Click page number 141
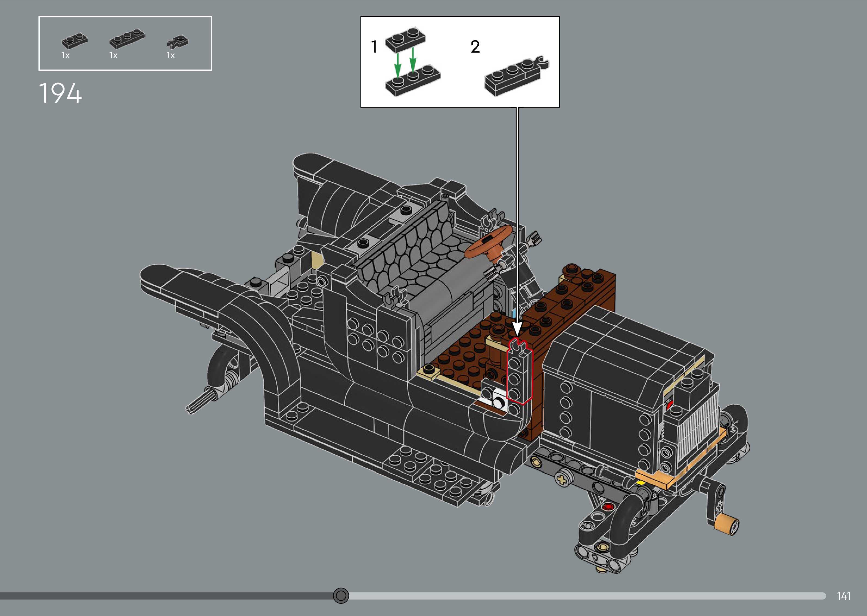Screen dimensions: 867x616 tap(843, 596)
